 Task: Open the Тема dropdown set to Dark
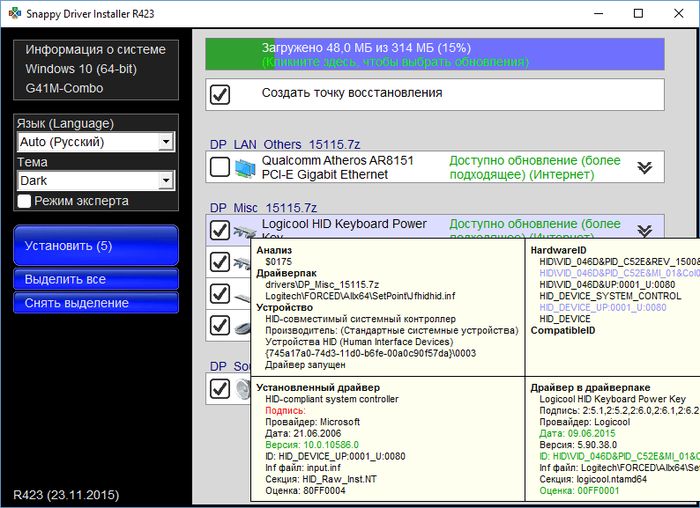click(96, 181)
